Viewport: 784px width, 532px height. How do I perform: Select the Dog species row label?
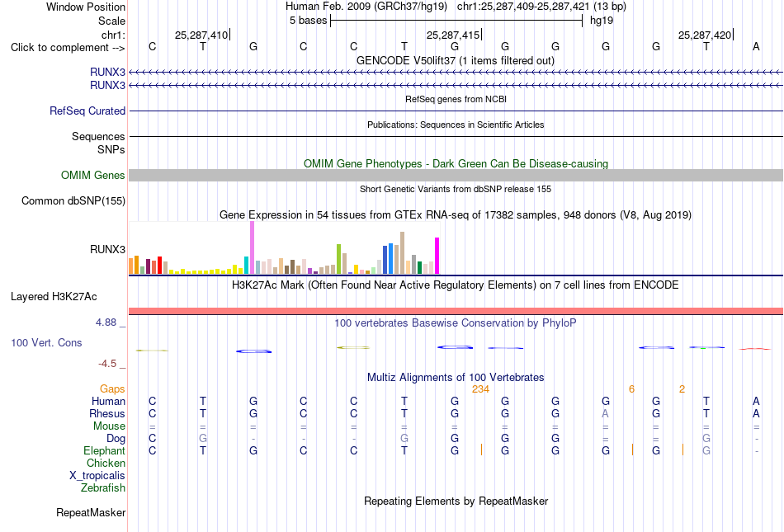(116, 439)
